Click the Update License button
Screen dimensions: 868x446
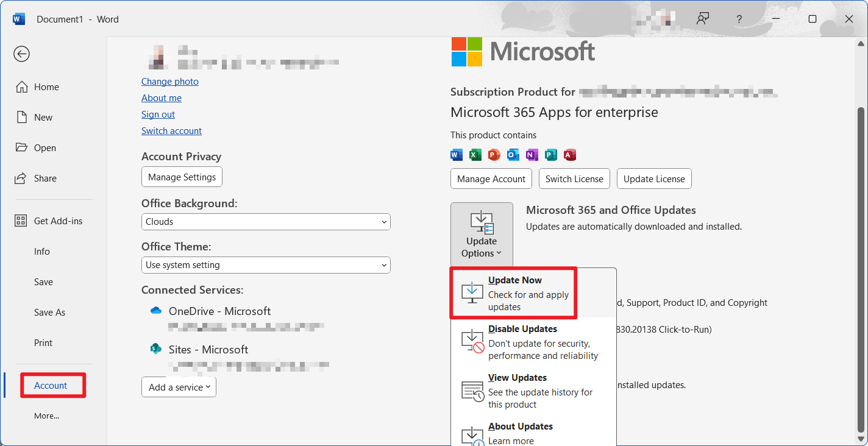coord(654,179)
